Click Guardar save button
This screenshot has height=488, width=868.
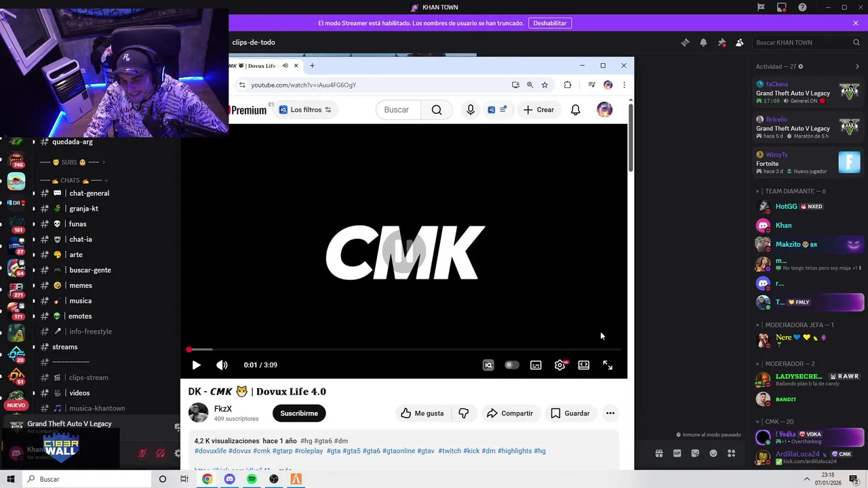pos(570,413)
